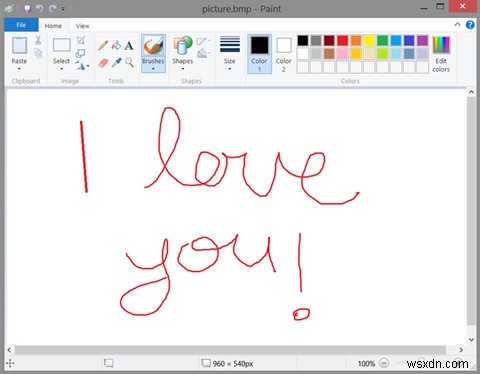Pick the pink color swatch

coord(343,54)
